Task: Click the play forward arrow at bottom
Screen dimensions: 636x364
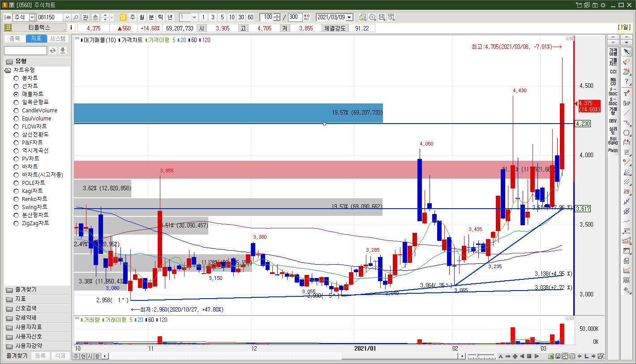Action: coord(537,356)
